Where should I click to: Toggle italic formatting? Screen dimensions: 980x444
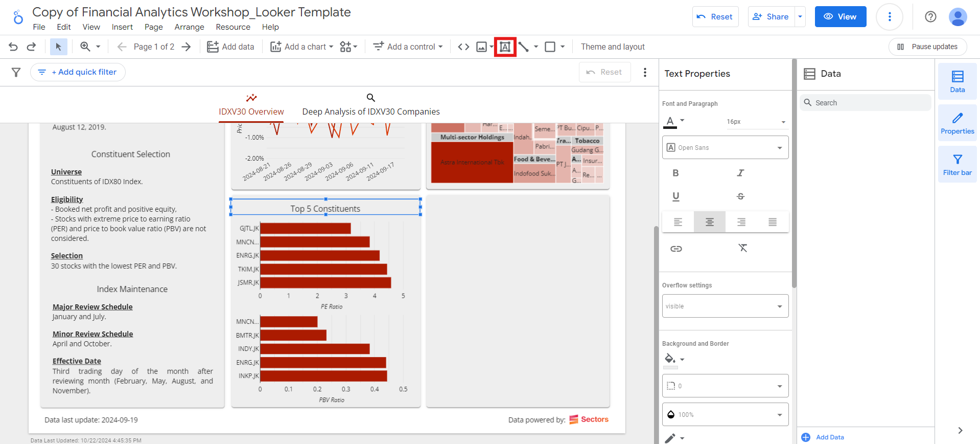click(x=740, y=173)
